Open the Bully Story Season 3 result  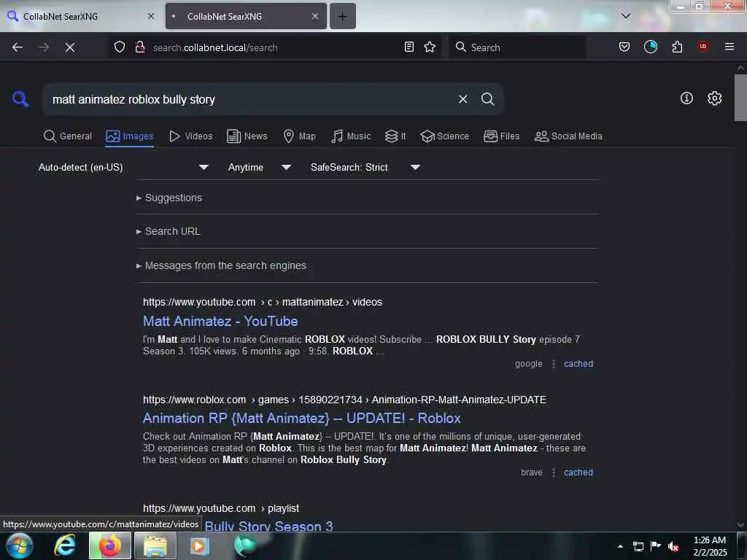(x=268, y=526)
